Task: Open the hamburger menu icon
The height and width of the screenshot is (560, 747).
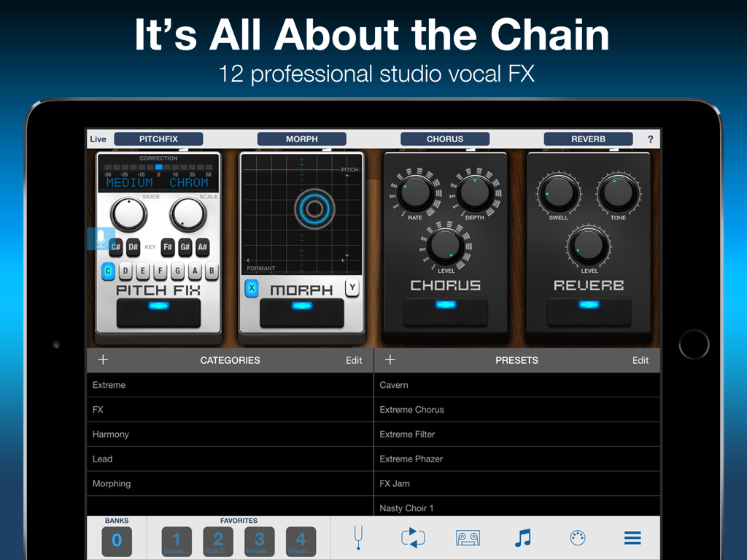Action: (x=632, y=537)
